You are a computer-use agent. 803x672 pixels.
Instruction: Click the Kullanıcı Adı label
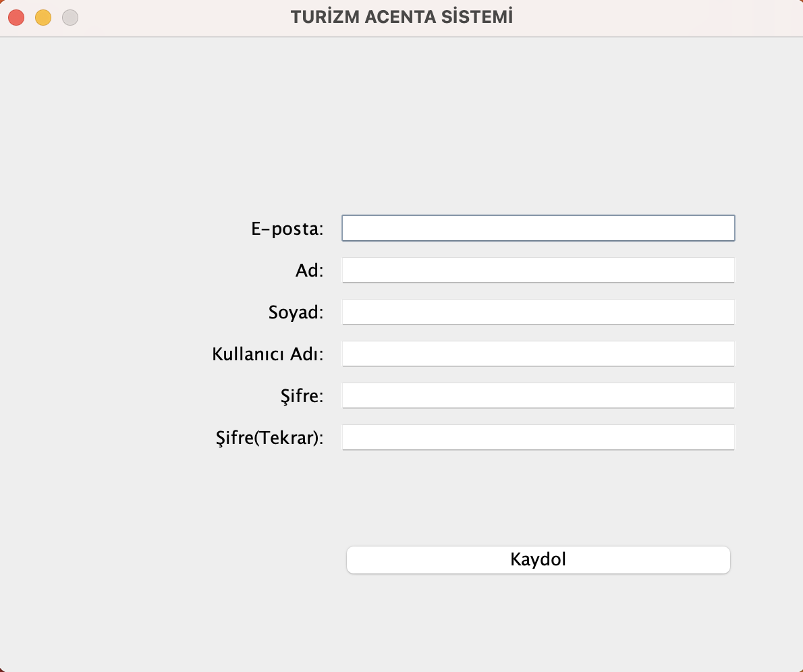click(267, 354)
